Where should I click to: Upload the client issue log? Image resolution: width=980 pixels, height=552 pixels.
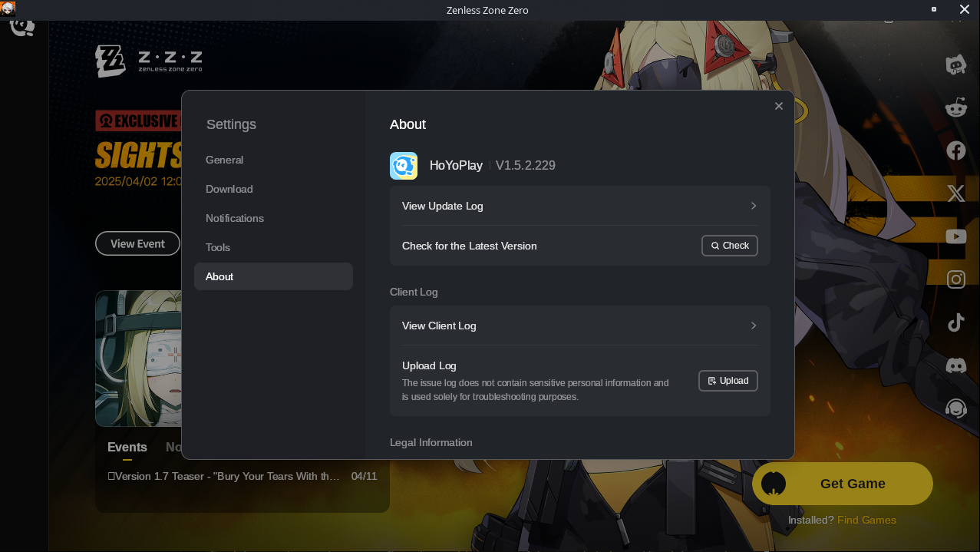click(728, 381)
